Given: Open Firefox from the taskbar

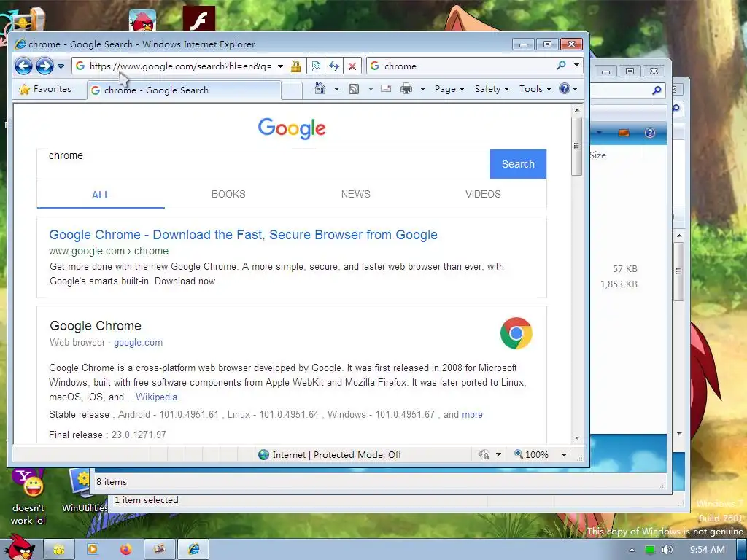Looking at the screenshot, I should pyautogui.click(x=125, y=550).
